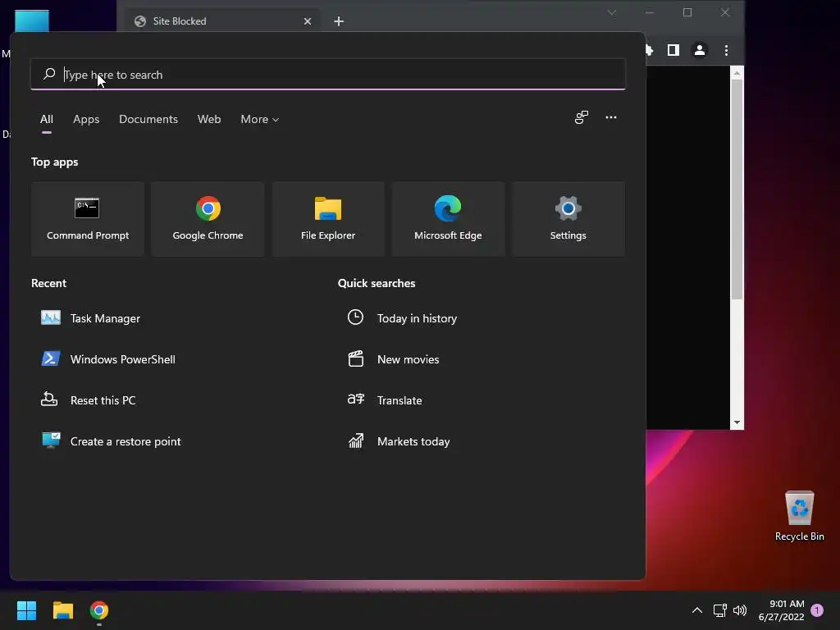Show hidden system tray icons

tap(697, 610)
